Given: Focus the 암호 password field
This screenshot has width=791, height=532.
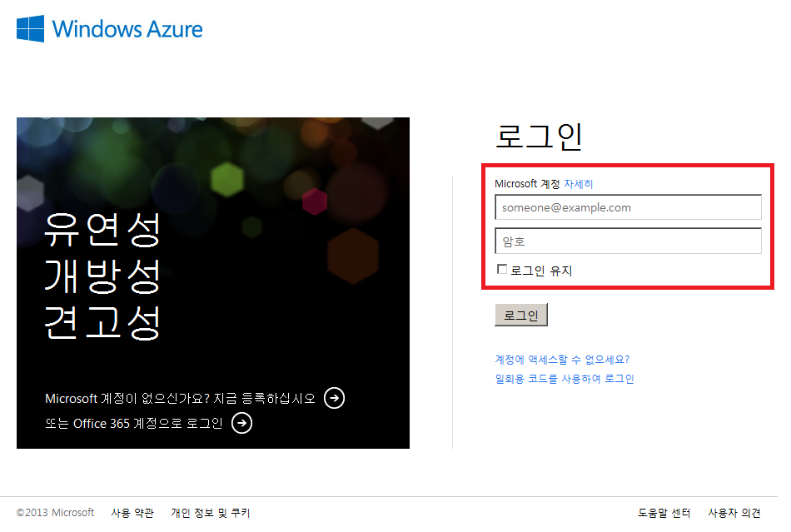Looking at the screenshot, I should tap(628, 241).
